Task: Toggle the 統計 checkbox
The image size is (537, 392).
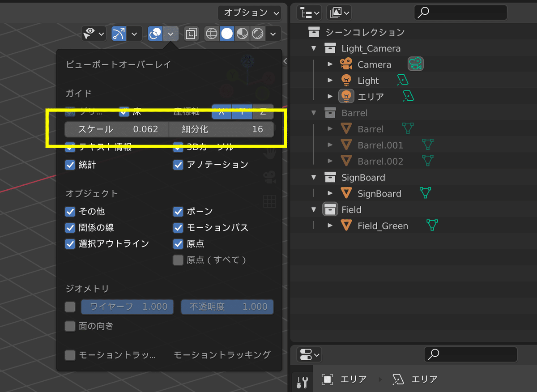Action: (70, 165)
